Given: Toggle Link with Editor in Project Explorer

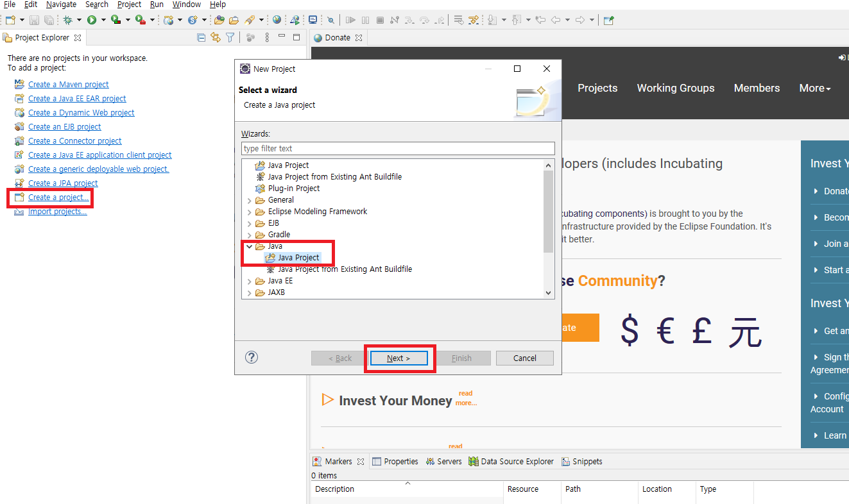Looking at the screenshot, I should click(216, 37).
